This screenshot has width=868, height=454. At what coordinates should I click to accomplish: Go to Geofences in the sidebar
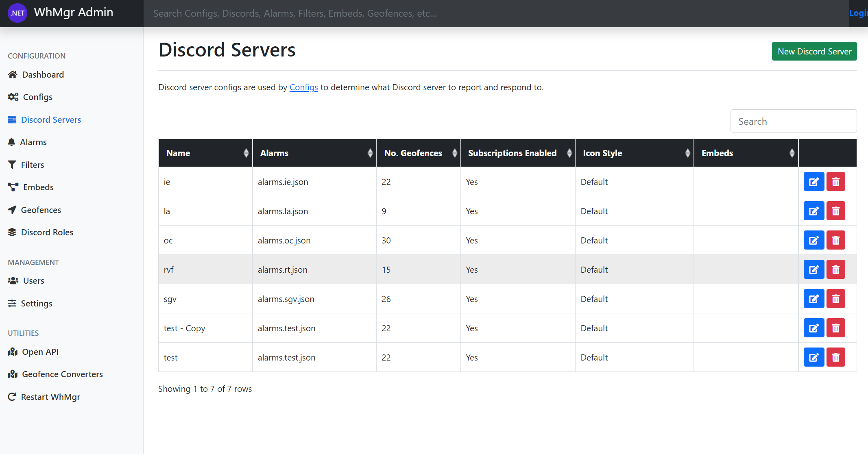tap(41, 210)
